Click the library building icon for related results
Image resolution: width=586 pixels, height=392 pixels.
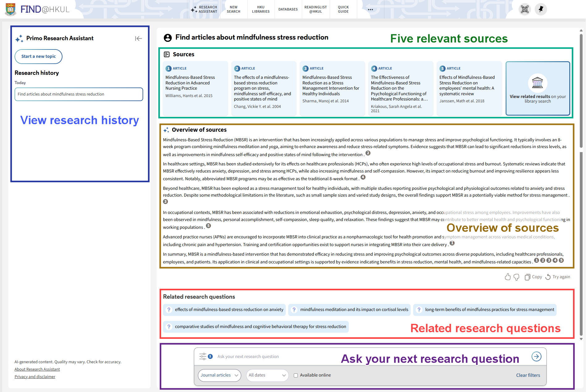click(x=537, y=83)
